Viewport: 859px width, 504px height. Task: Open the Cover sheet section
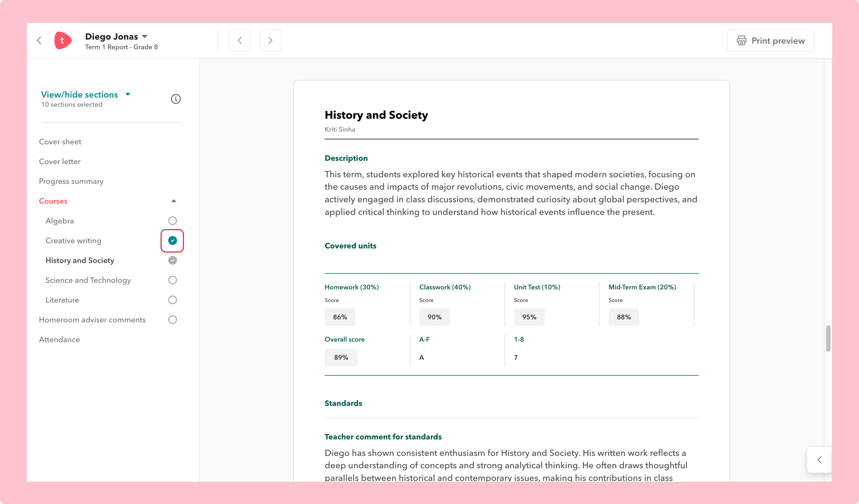tap(60, 142)
